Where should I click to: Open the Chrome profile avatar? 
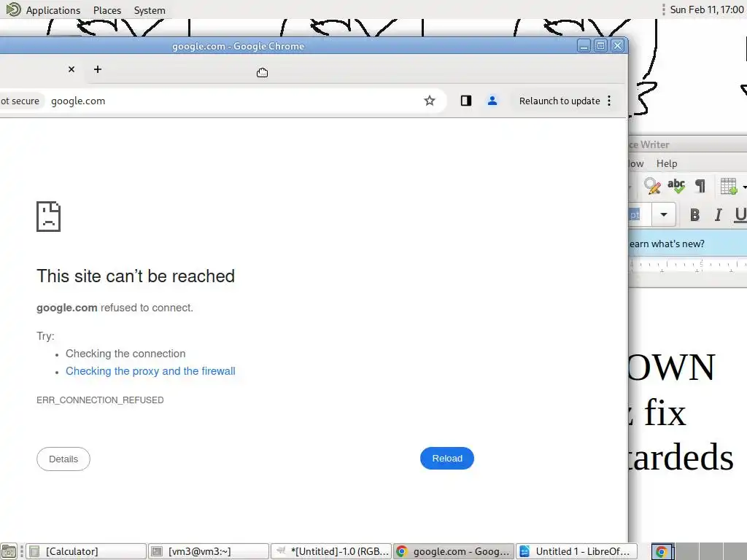click(x=492, y=101)
